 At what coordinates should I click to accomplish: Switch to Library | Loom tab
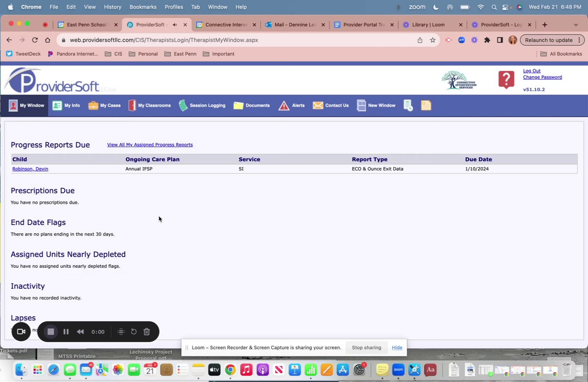pyautogui.click(x=432, y=25)
